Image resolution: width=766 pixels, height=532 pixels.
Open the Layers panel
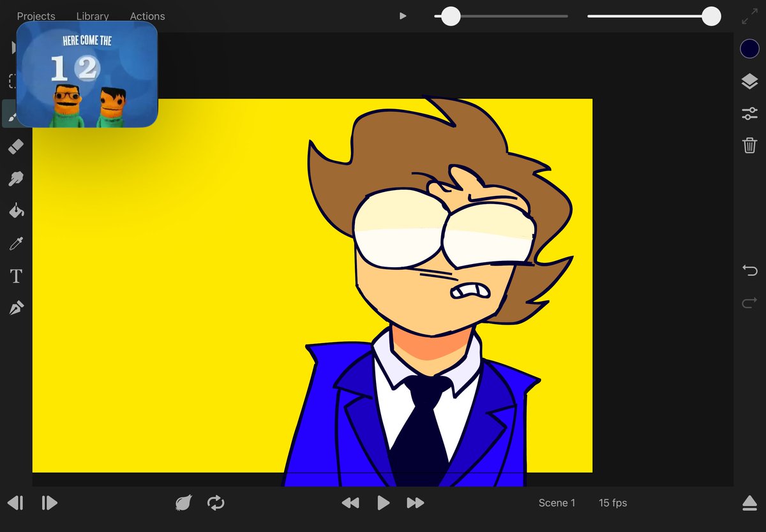[x=749, y=81]
